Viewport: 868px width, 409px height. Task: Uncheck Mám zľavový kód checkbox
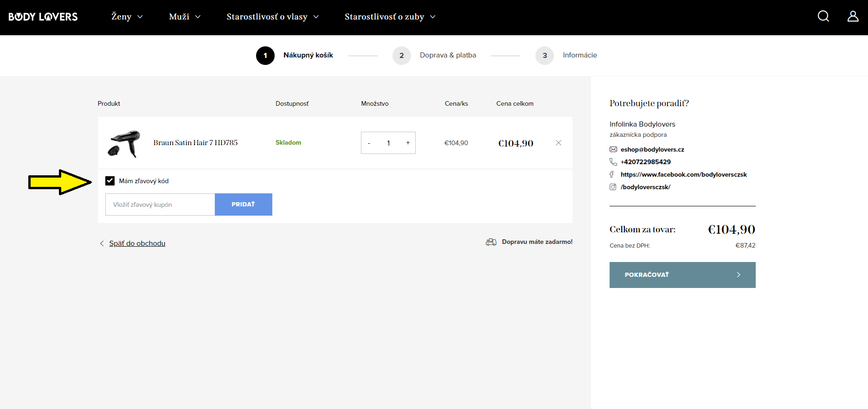pyautogui.click(x=110, y=181)
